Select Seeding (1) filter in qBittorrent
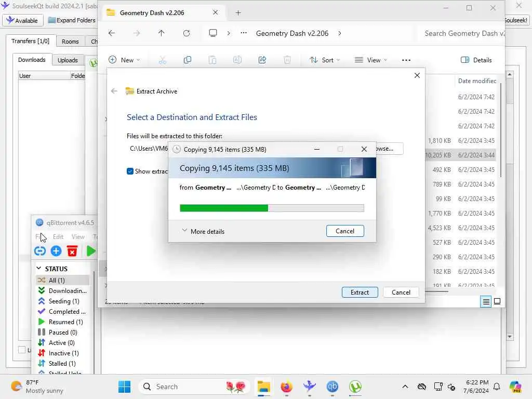Screen dimensions: 532x399 point(62,301)
